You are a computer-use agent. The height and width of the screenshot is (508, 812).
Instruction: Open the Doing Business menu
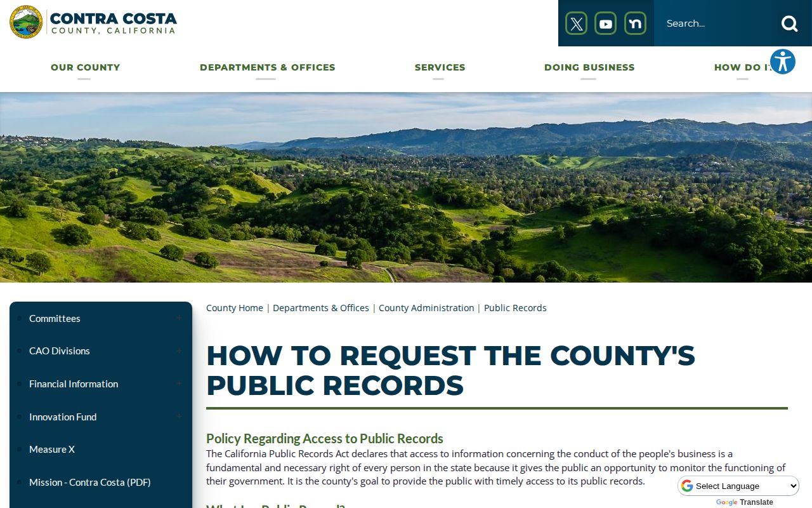click(589, 67)
